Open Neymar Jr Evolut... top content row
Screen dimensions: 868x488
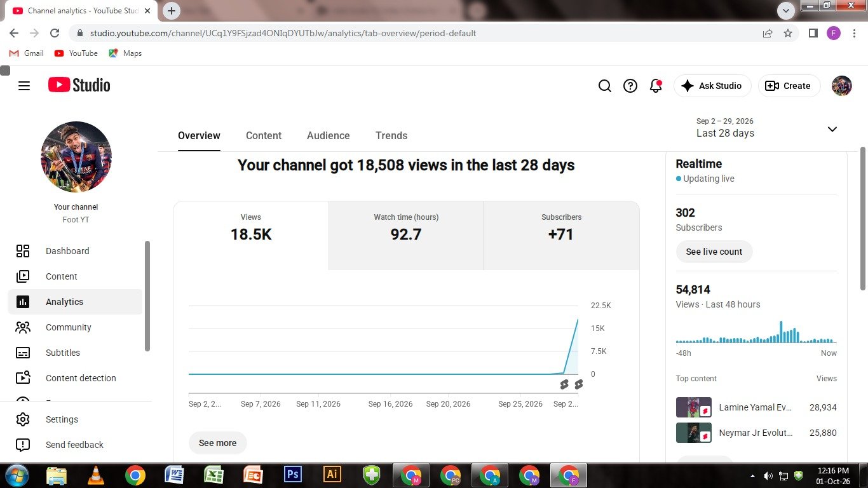756,433
